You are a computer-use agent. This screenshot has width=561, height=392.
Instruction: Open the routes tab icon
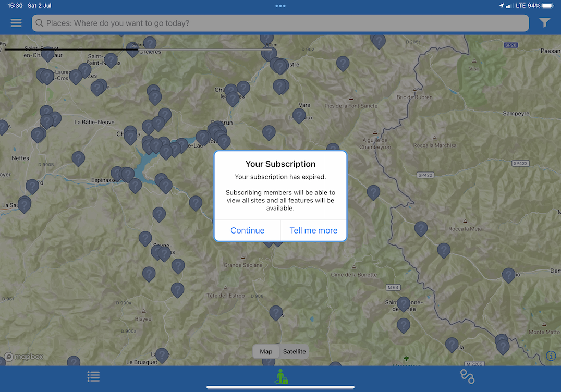point(467,376)
